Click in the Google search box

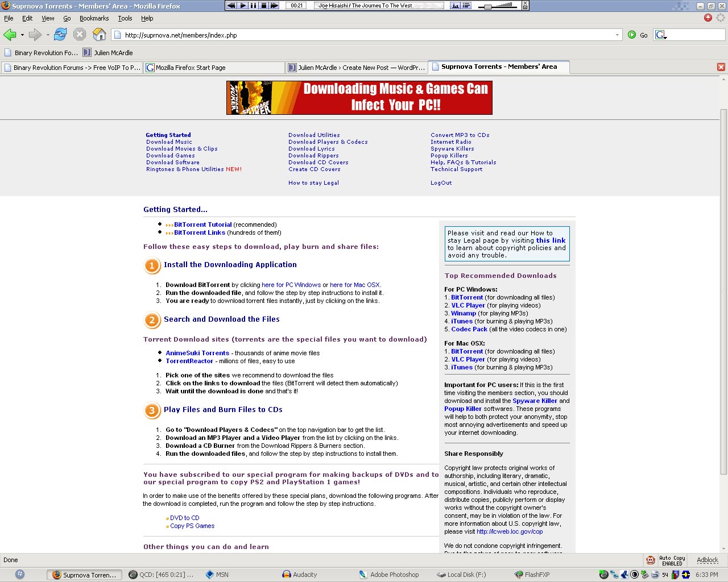click(696, 35)
